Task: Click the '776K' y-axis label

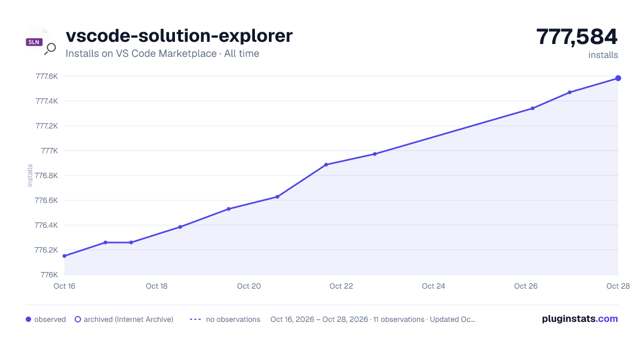Action: pos(49,275)
